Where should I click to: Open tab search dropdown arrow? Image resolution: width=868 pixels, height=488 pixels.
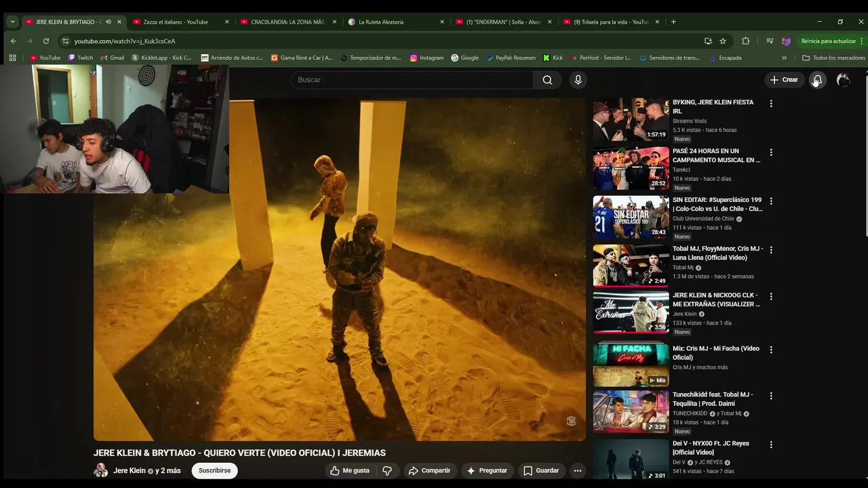12,22
